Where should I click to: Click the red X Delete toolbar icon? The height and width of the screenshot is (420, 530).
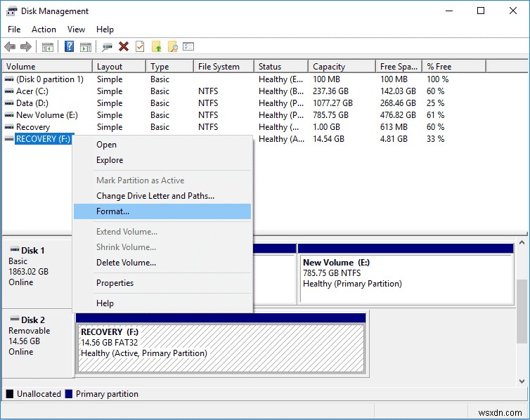click(x=124, y=47)
